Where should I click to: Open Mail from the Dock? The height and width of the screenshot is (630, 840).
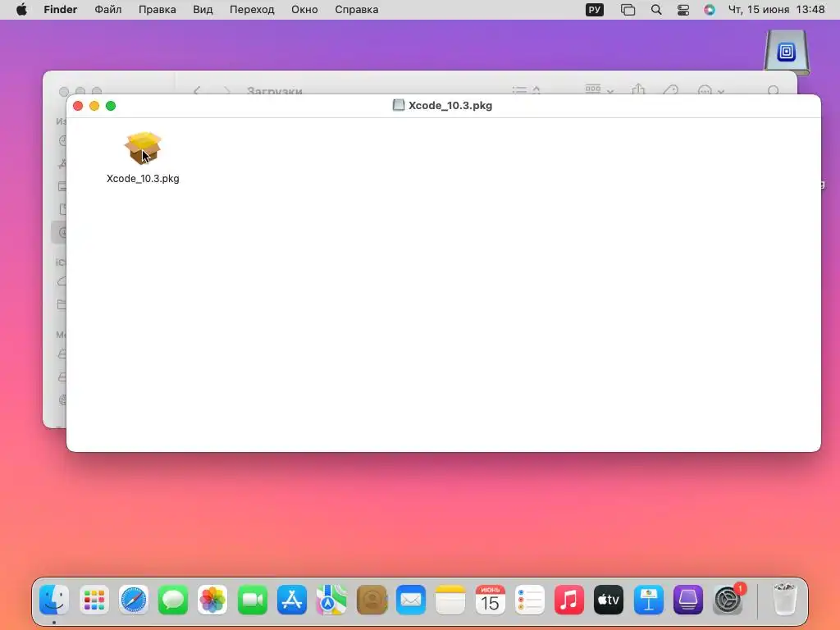(411, 600)
